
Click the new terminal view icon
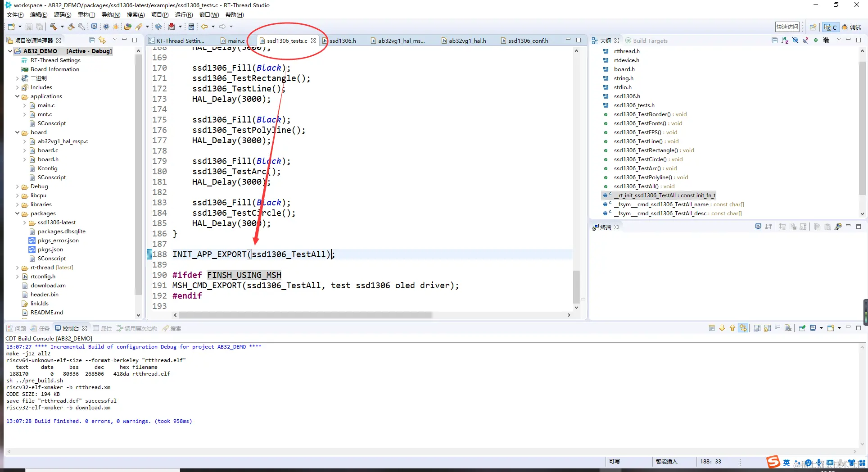pyautogui.click(x=838, y=227)
